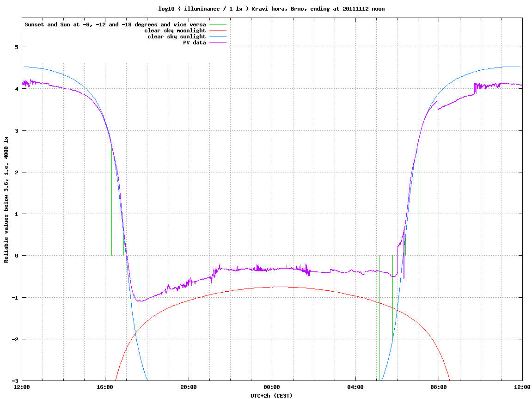
Task: Click y-axis tick label -2
Action: tap(15, 339)
